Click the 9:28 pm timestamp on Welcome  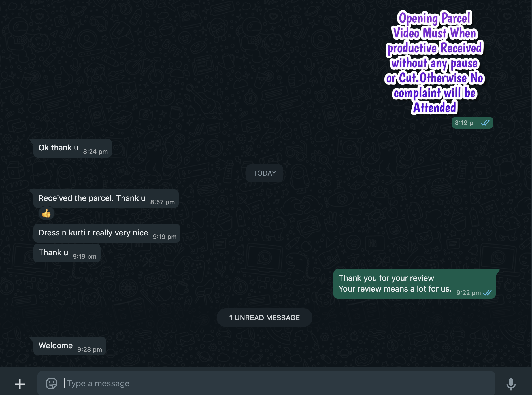(90, 349)
